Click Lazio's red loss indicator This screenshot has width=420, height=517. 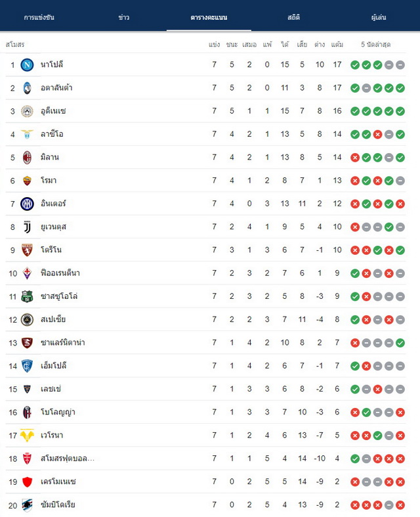[377, 135]
